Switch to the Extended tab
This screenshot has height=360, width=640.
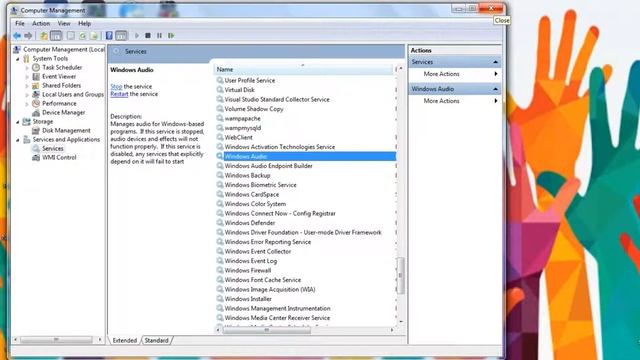point(124,340)
